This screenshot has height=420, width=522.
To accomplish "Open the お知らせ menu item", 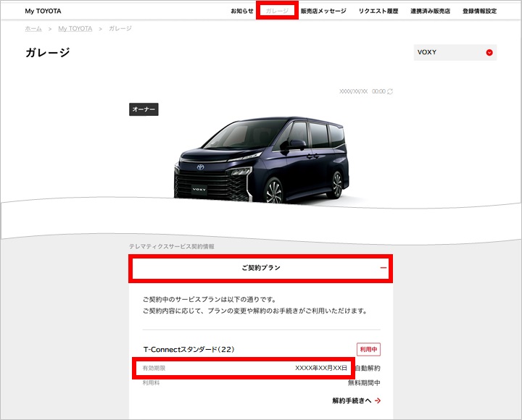I will pyautogui.click(x=242, y=11).
